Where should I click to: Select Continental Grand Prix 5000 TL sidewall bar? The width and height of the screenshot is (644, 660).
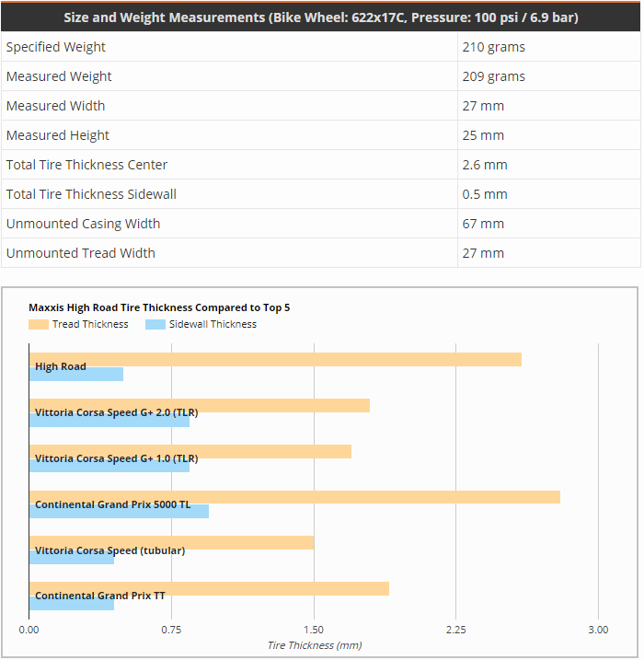[x=119, y=512]
